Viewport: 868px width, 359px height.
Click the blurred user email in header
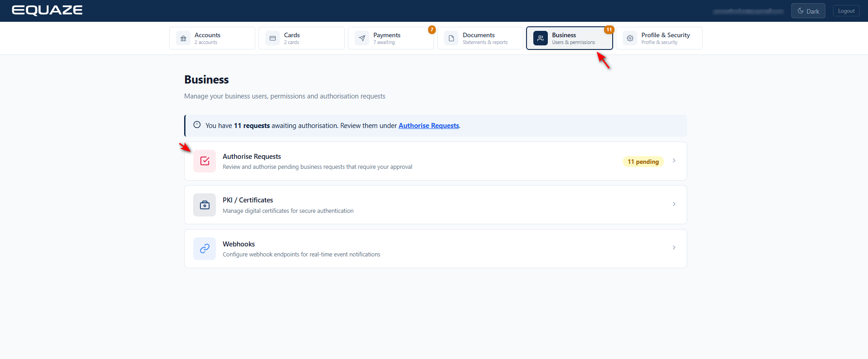point(748,11)
